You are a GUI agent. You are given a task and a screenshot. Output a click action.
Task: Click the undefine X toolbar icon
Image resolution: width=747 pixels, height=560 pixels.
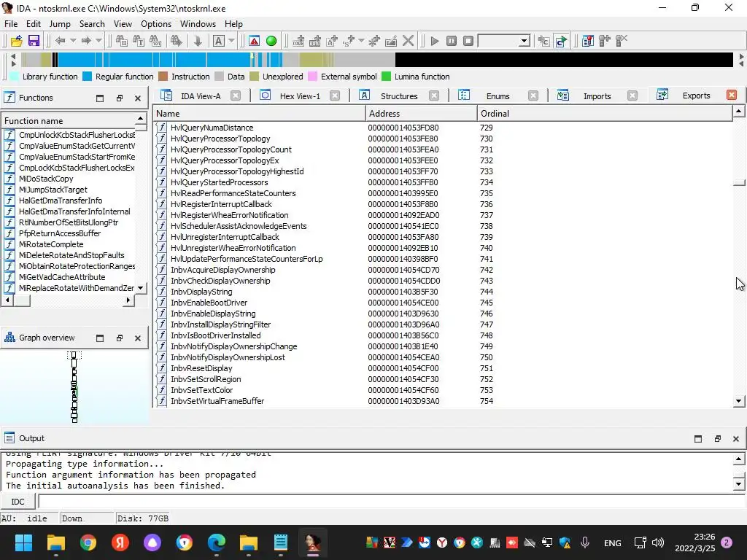pyautogui.click(x=409, y=41)
